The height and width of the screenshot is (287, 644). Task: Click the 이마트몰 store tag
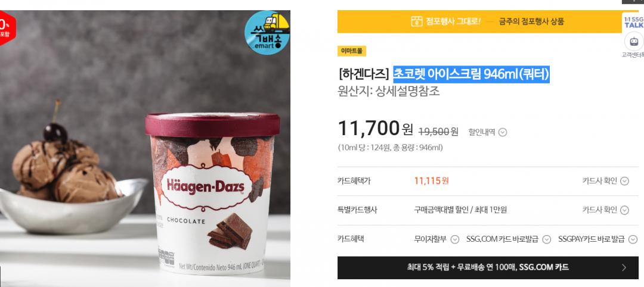click(352, 51)
